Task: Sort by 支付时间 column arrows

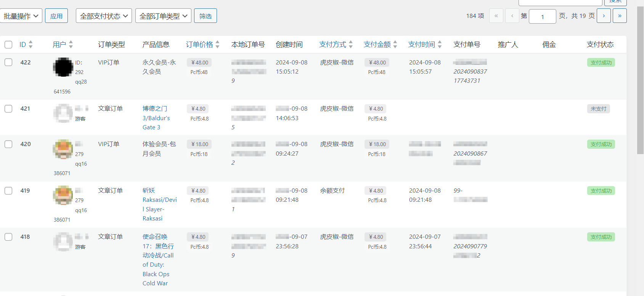Action: click(x=440, y=44)
